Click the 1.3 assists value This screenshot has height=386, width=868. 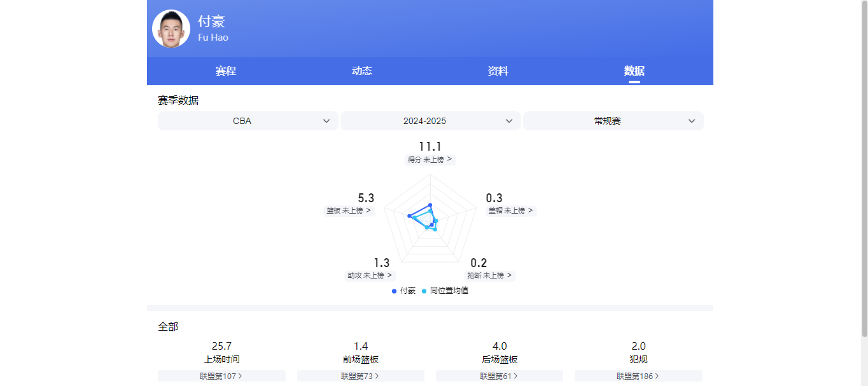click(381, 263)
